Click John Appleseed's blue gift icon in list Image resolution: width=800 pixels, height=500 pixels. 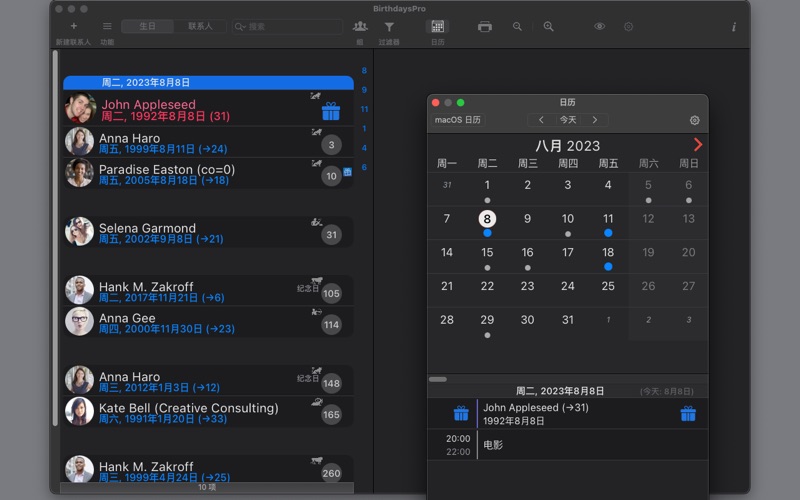click(331, 111)
